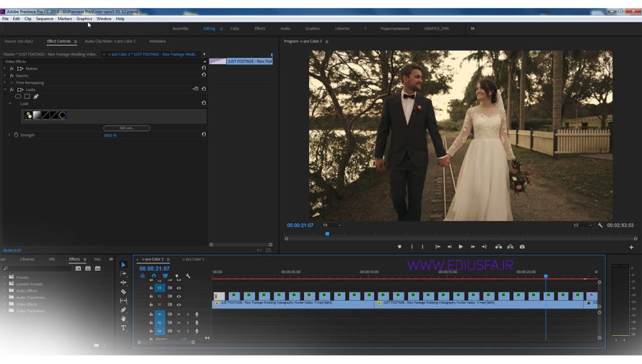Click the Edit Look button

click(127, 128)
